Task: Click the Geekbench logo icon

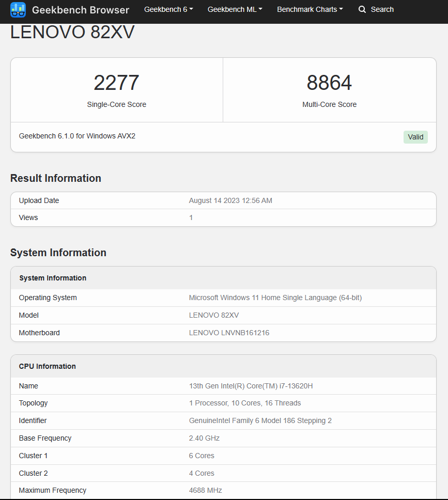Action: point(18,10)
